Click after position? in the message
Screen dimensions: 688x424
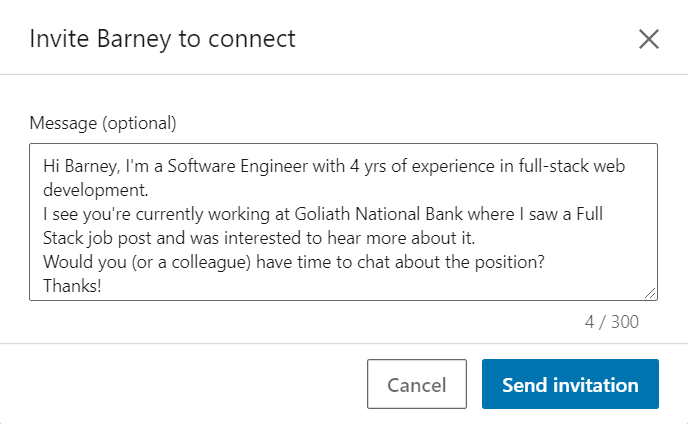pos(545,262)
